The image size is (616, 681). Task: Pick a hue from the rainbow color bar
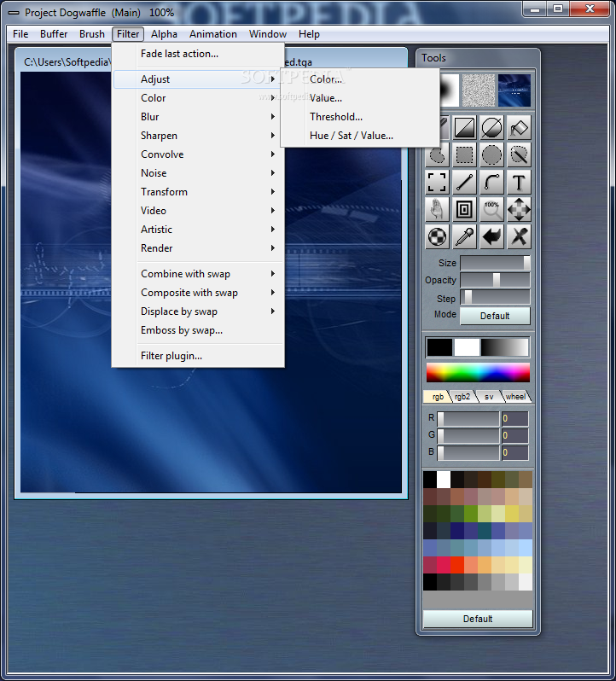click(478, 373)
